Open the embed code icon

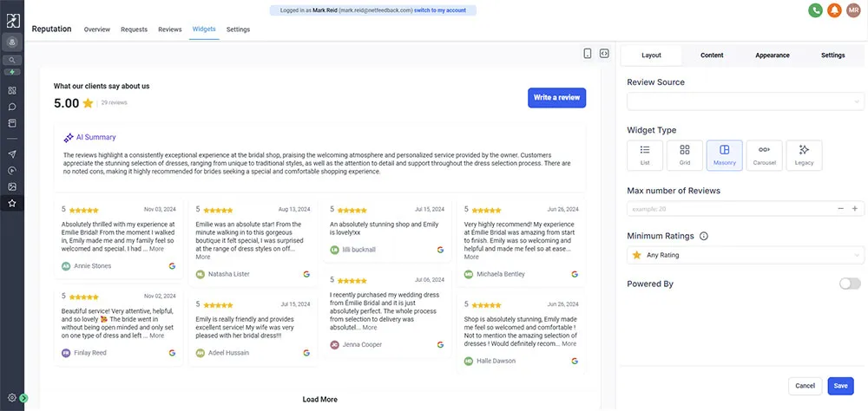coord(604,53)
